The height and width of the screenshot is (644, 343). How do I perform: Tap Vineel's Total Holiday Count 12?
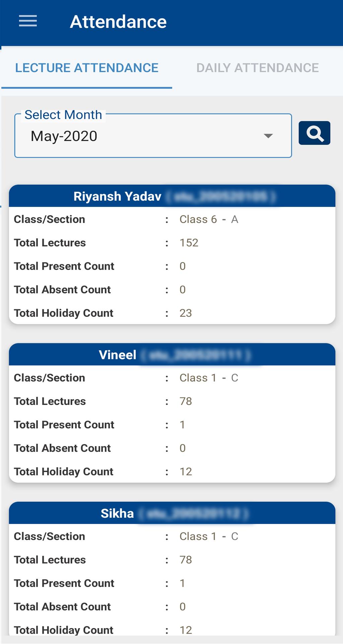(186, 472)
